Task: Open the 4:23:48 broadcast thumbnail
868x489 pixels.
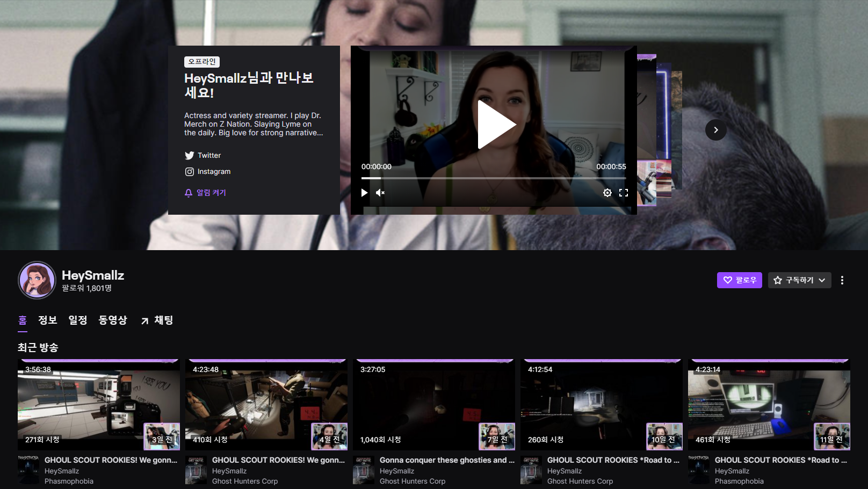Action: 266,405
